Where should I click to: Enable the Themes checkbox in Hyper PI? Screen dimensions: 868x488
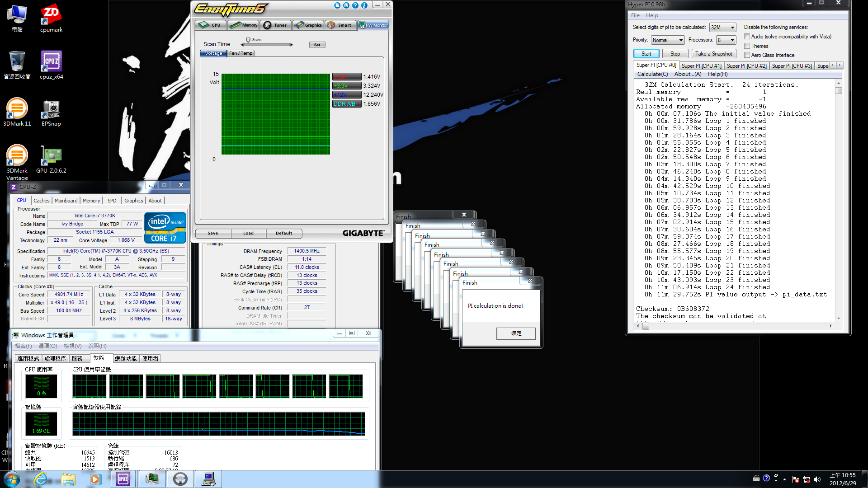click(747, 46)
